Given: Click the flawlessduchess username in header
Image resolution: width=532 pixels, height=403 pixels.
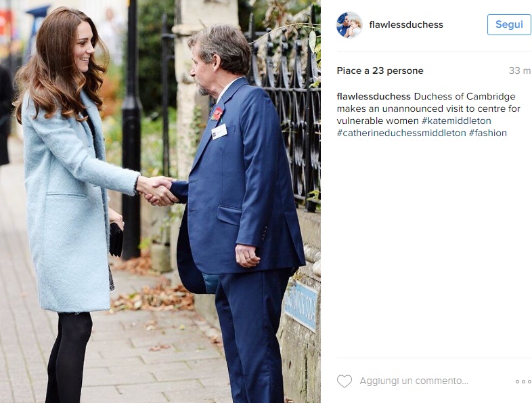Looking at the screenshot, I should 406,25.
